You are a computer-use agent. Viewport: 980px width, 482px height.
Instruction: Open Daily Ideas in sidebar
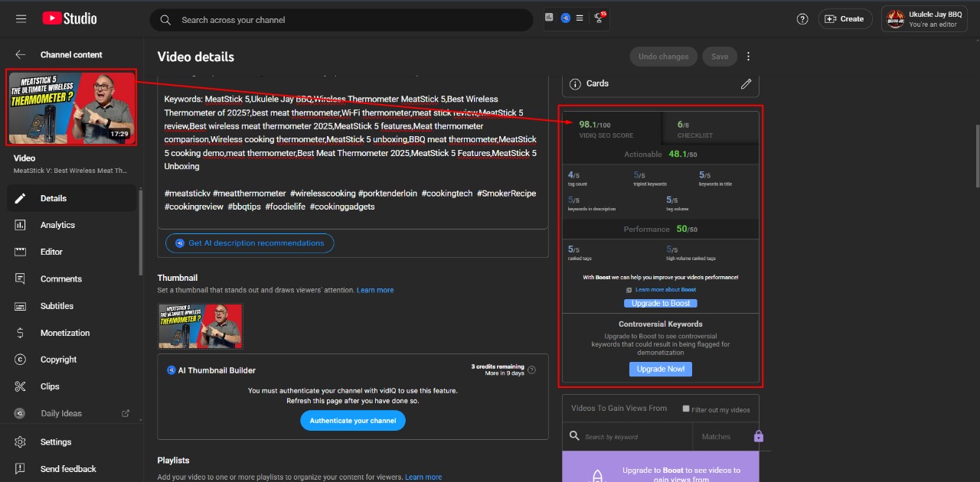[70, 413]
